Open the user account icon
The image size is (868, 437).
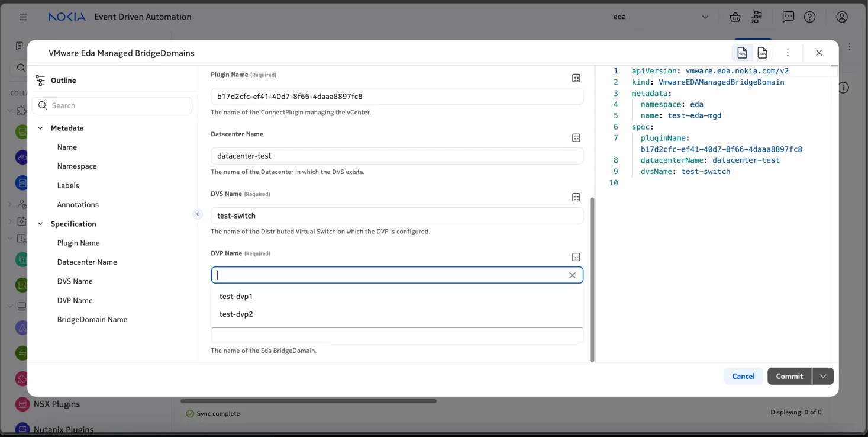(842, 17)
